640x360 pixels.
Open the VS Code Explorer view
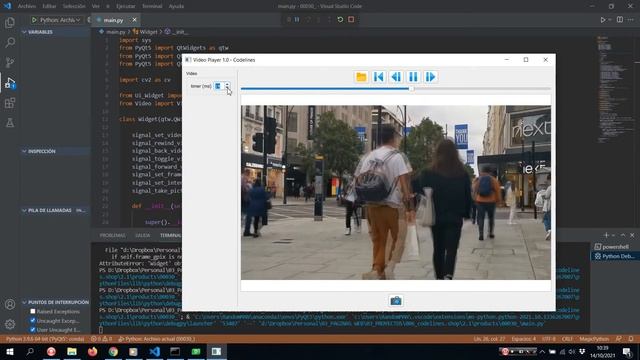click(10, 22)
